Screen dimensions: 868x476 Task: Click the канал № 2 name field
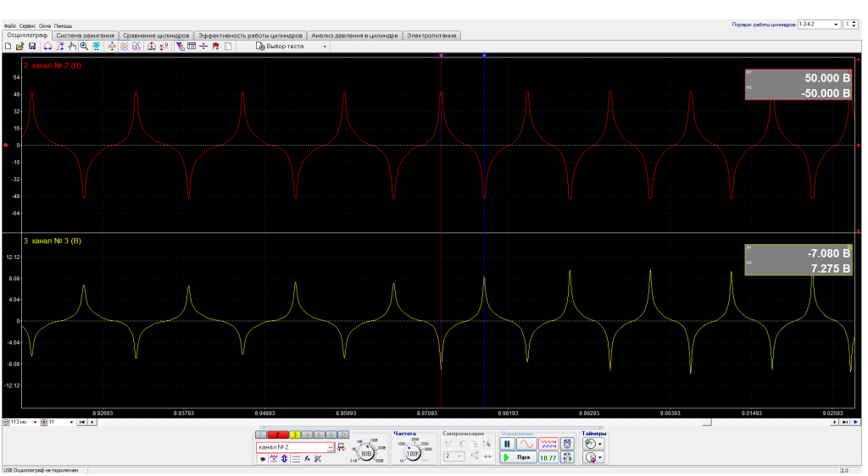292,447
